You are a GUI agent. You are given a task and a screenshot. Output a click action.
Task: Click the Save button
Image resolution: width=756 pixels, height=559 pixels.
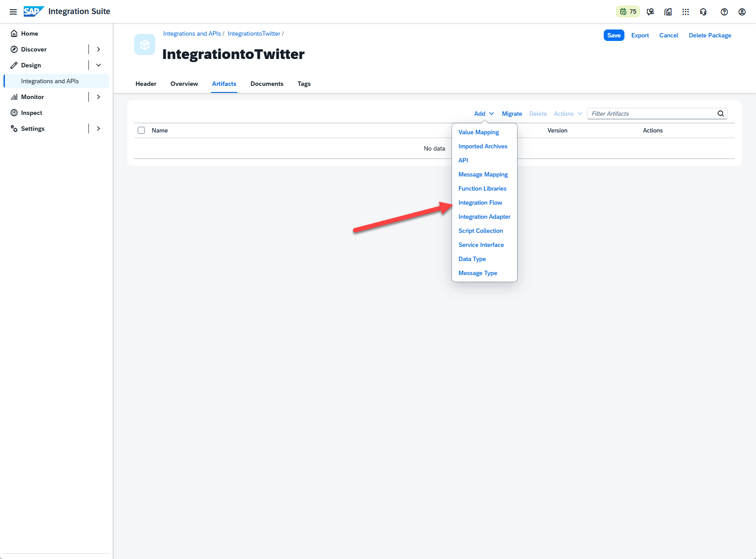tap(613, 35)
